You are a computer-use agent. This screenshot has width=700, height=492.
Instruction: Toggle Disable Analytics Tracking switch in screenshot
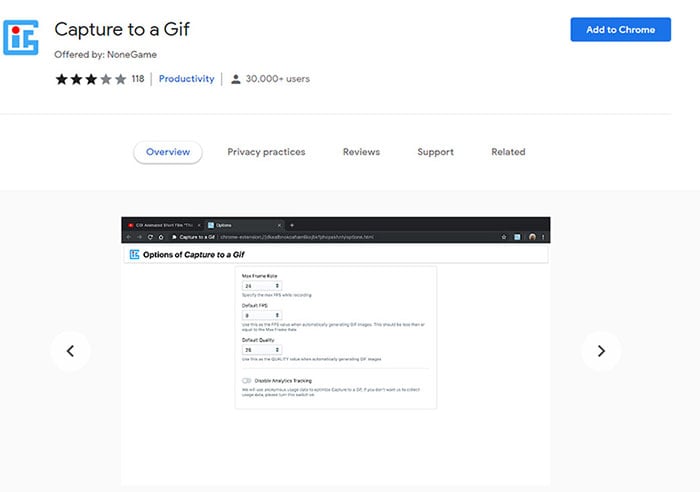pyautogui.click(x=246, y=381)
